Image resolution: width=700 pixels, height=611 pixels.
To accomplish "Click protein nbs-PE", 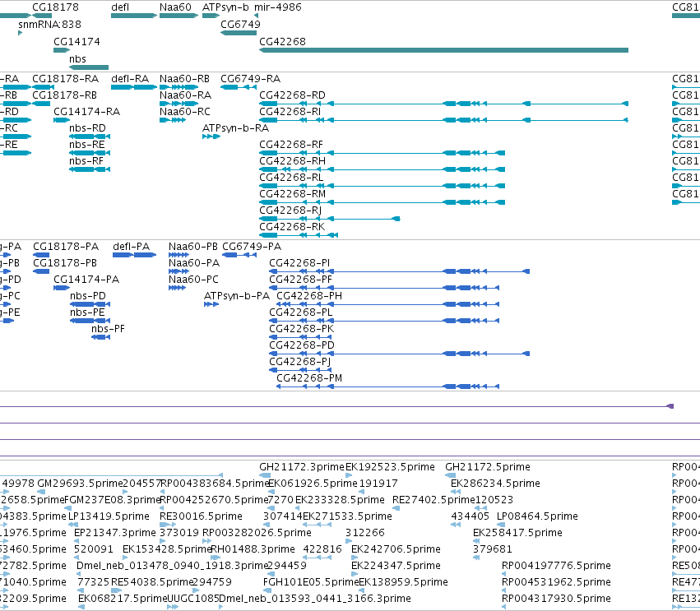I will coord(90,321).
